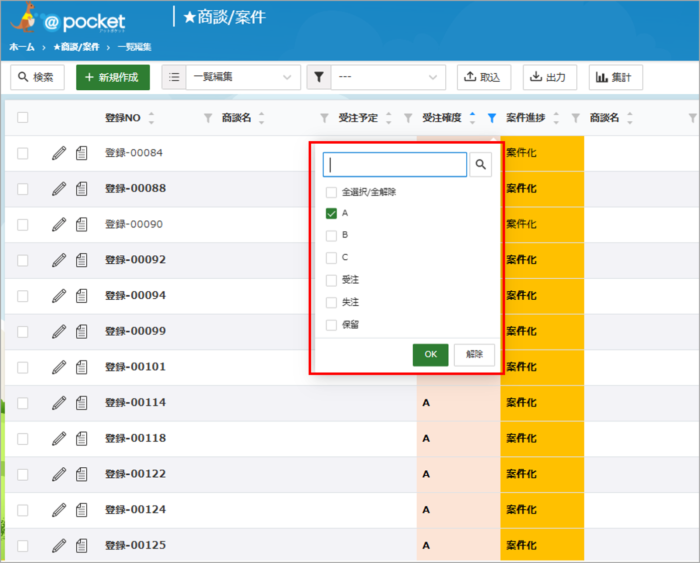Click the list view icon beside 一覧編集

(174, 77)
